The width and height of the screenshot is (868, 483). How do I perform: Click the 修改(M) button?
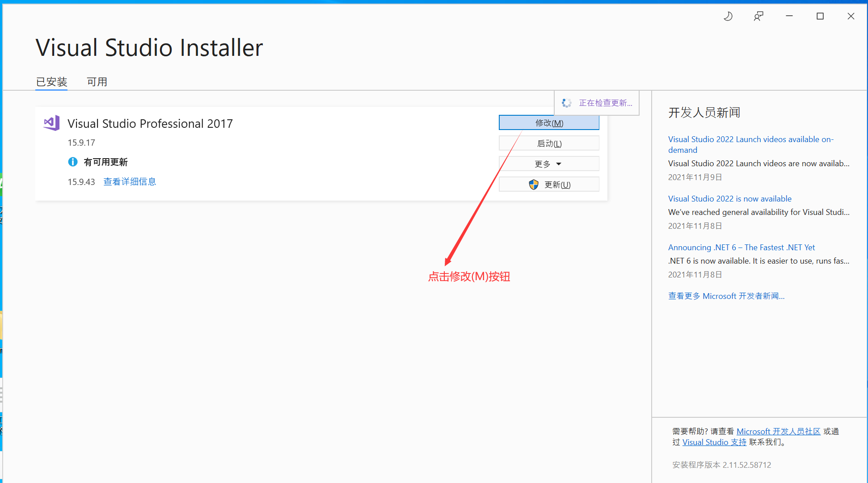click(x=548, y=122)
